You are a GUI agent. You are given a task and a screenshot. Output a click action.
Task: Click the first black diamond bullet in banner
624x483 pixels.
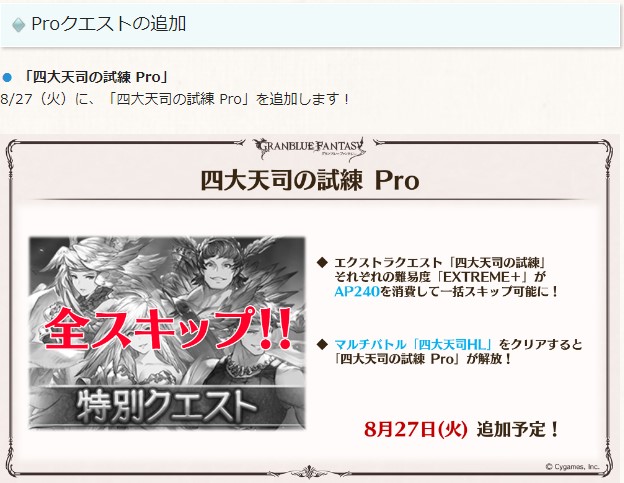click(x=322, y=262)
